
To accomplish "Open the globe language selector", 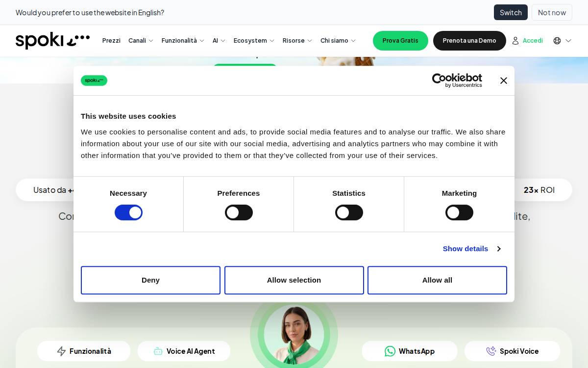I will coord(557,41).
